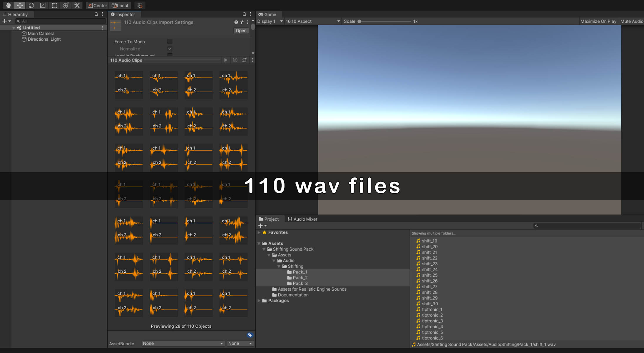Click the Inspector lock icon
644x353 pixels.
244,14
